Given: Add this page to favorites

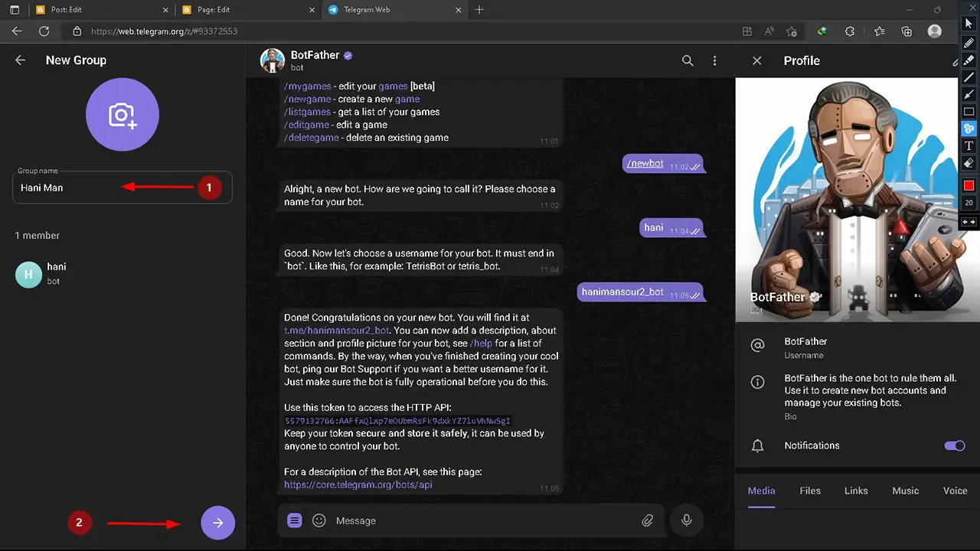Looking at the screenshot, I should (x=792, y=31).
